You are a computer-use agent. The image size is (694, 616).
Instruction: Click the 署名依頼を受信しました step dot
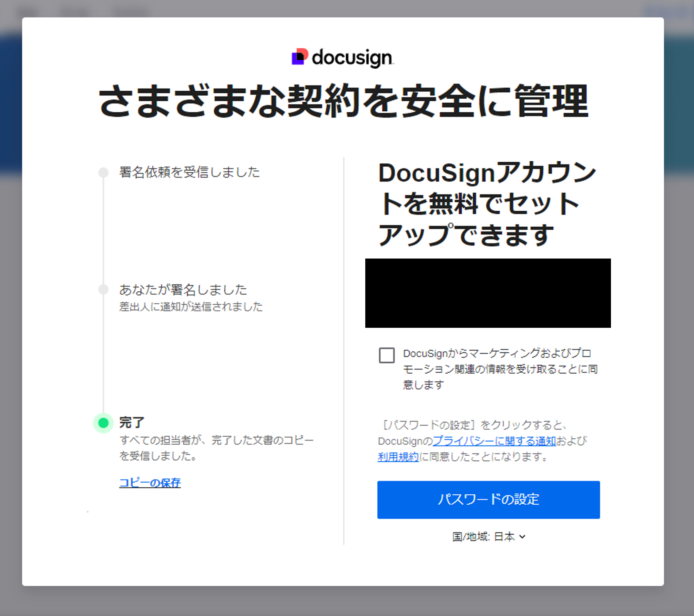point(103,172)
